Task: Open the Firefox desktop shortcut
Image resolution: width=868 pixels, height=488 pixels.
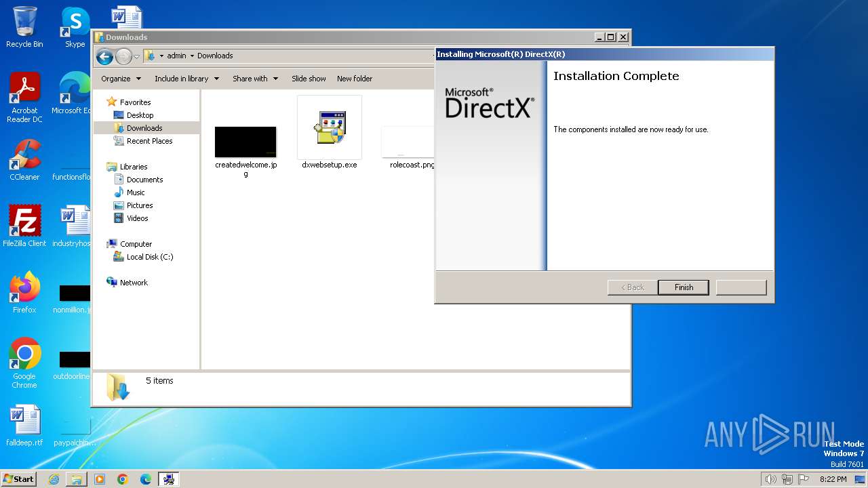Action: [24, 292]
